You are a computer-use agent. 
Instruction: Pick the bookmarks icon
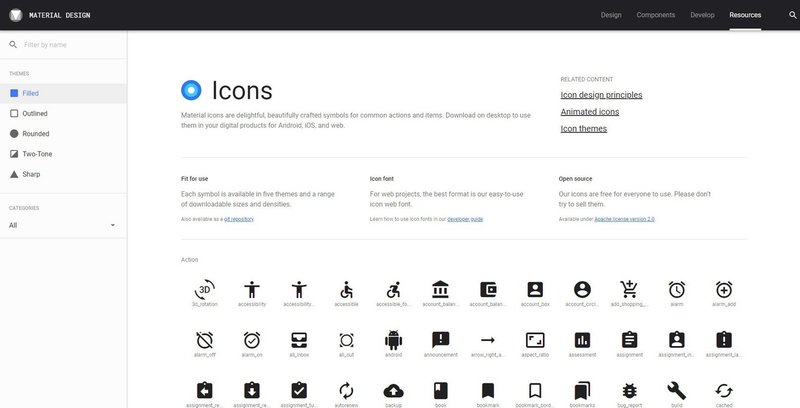pos(582,391)
